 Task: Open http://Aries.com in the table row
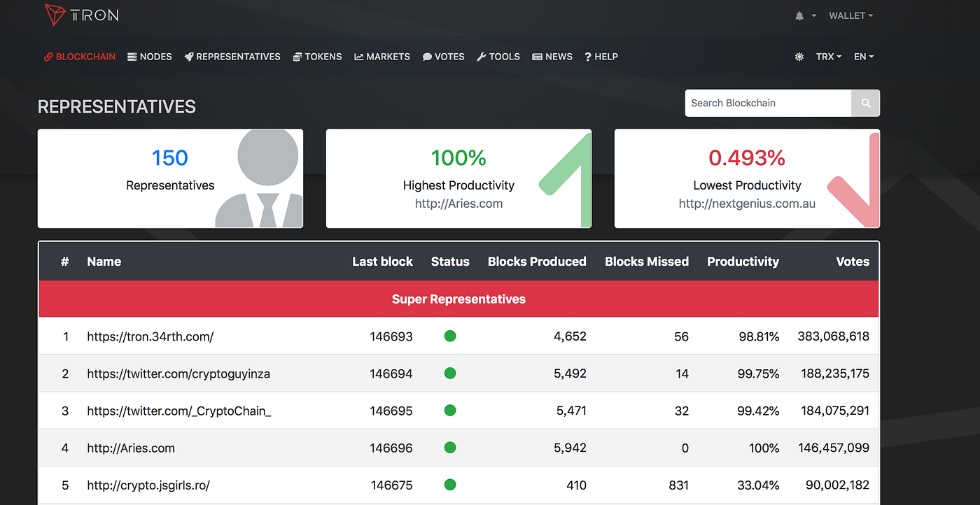coord(131,448)
